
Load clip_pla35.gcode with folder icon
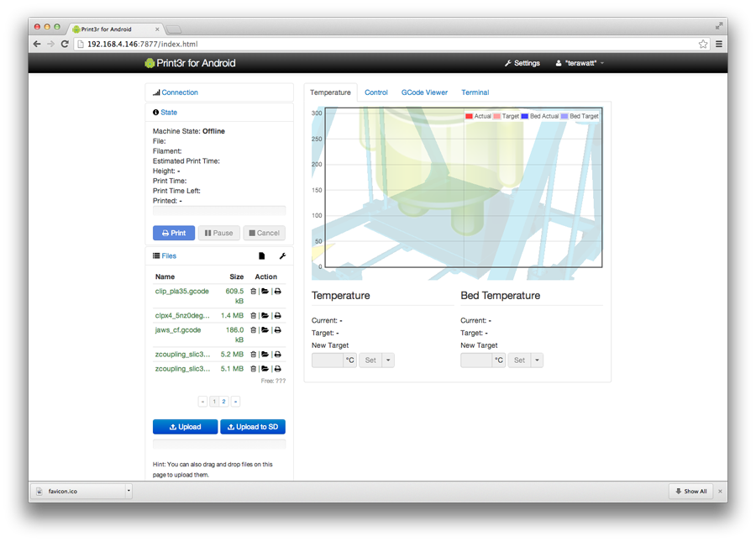pyautogui.click(x=265, y=292)
